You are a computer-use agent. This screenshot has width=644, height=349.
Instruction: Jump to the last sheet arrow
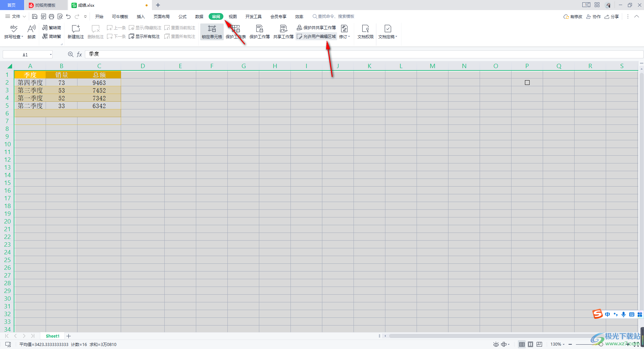click(x=33, y=336)
